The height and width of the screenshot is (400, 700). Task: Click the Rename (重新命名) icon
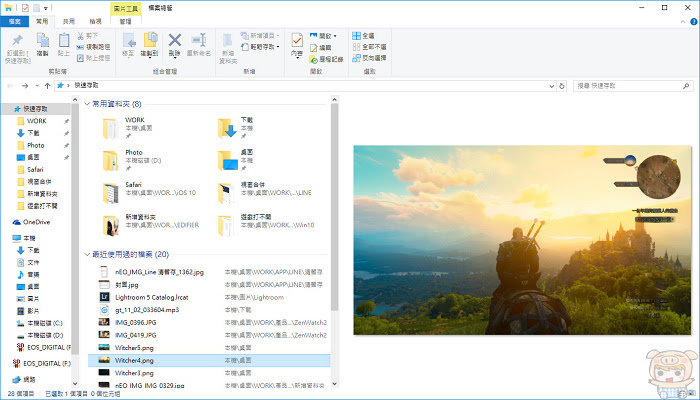tap(199, 40)
